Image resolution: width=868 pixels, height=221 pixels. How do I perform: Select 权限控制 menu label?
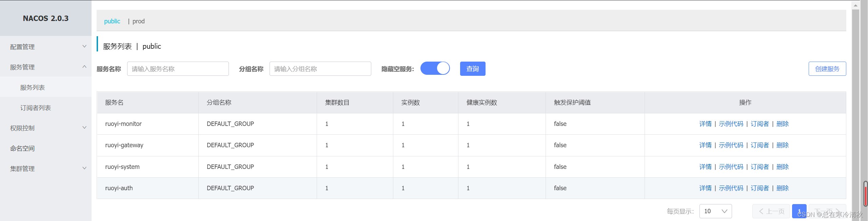[x=22, y=128]
